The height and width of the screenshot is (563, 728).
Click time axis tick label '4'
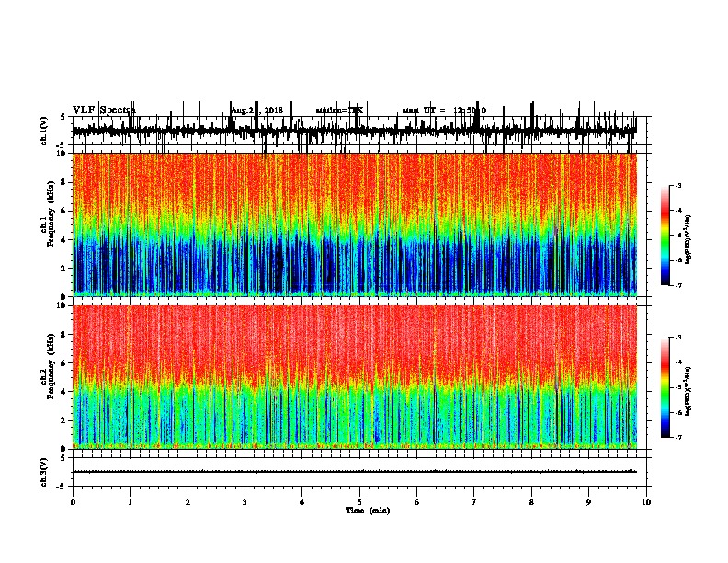point(302,501)
